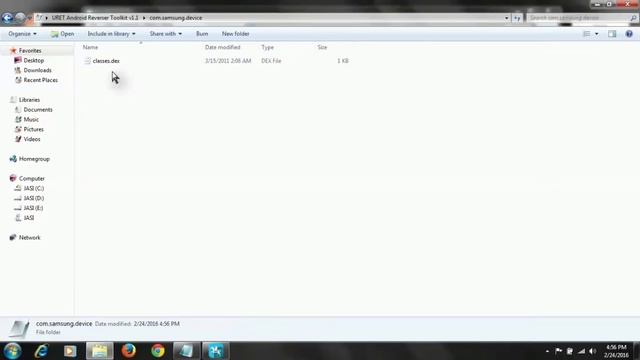Select Libraries in navigation pane
Screen dimensions: 640x360
pyautogui.click(x=29, y=100)
